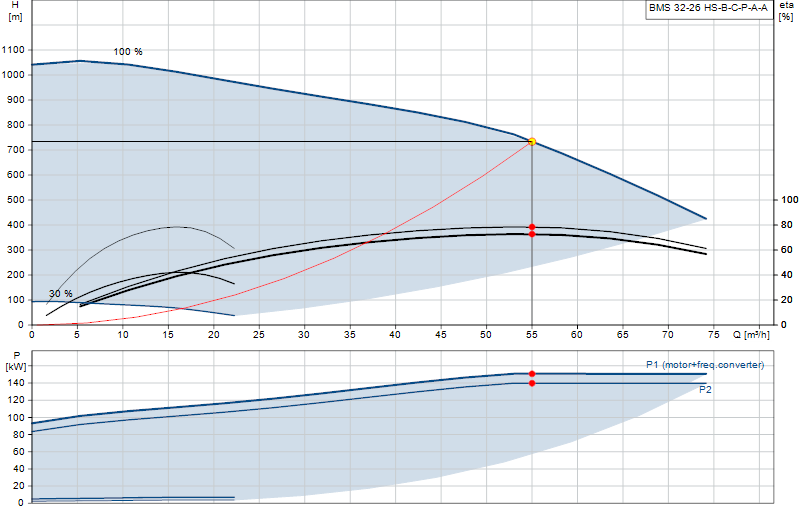Viewport: 800px width, 520px height.
Task: Click the 65 tick on the flow axis
Action: pyautogui.click(x=622, y=335)
